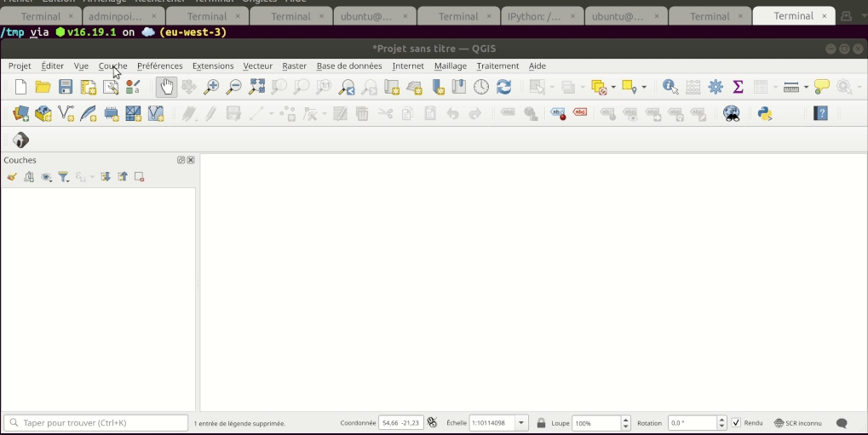Open the measure tool dropdown arrow
868x435 pixels.
(806, 88)
